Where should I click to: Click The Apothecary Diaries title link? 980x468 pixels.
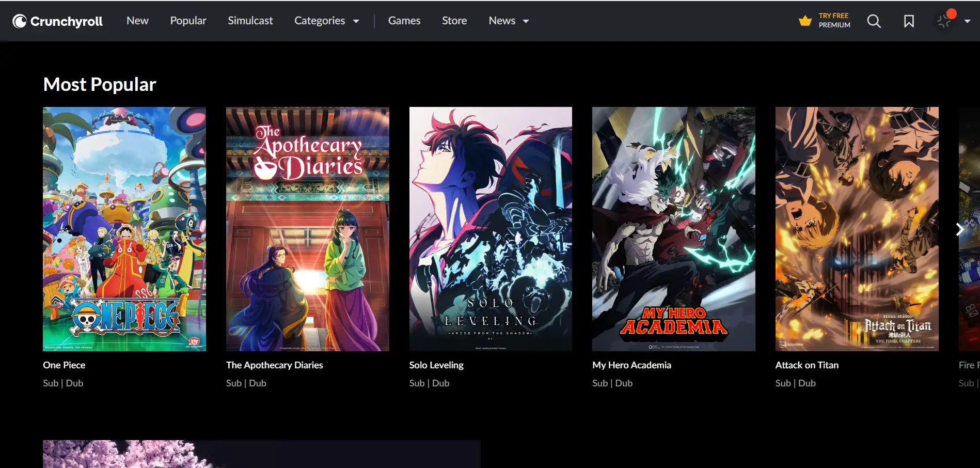click(x=275, y=365)
